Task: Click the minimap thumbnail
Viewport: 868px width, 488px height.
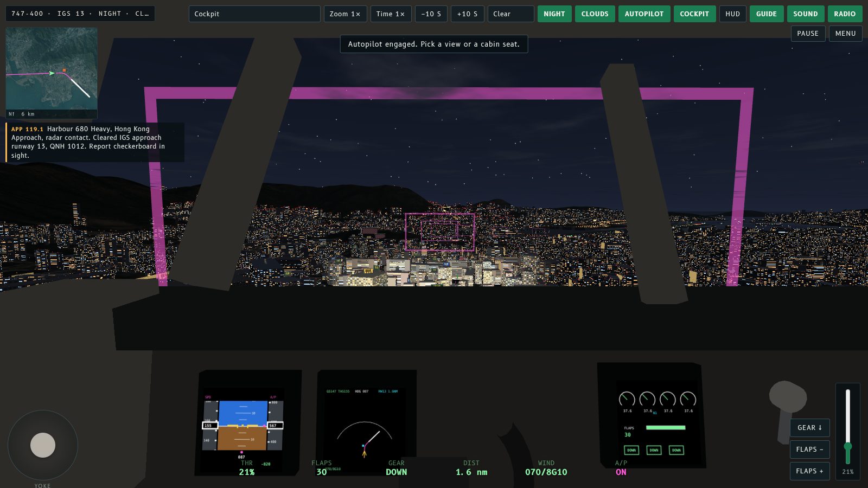Action: [52, 73]
